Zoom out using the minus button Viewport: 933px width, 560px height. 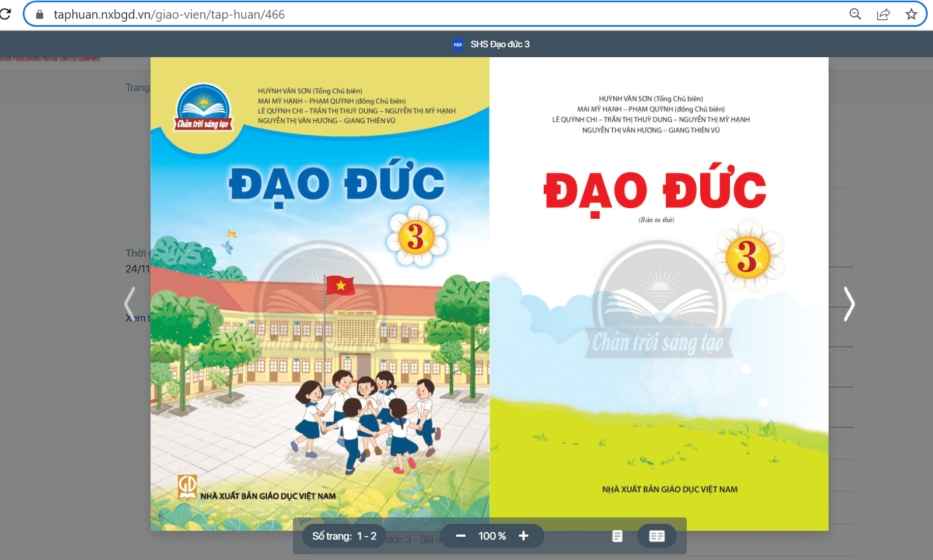[460, 536]
